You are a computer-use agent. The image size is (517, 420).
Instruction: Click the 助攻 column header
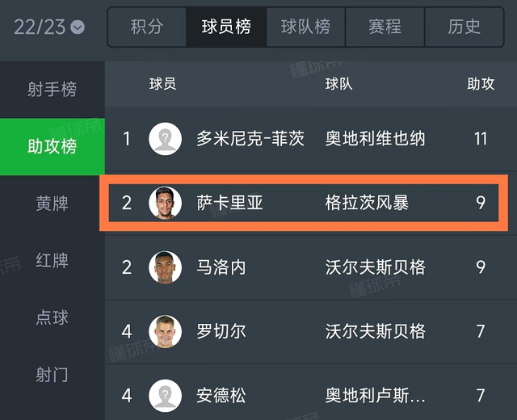481,83
